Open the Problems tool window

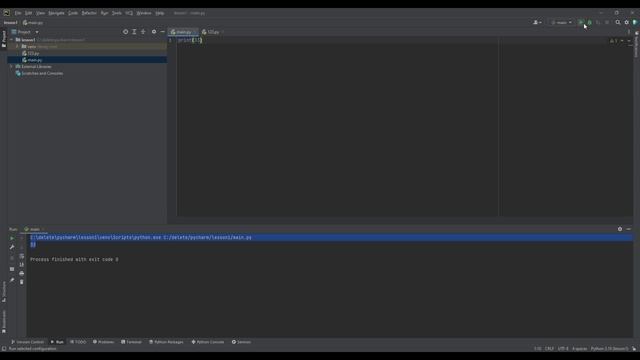click(x=103, y=342)
